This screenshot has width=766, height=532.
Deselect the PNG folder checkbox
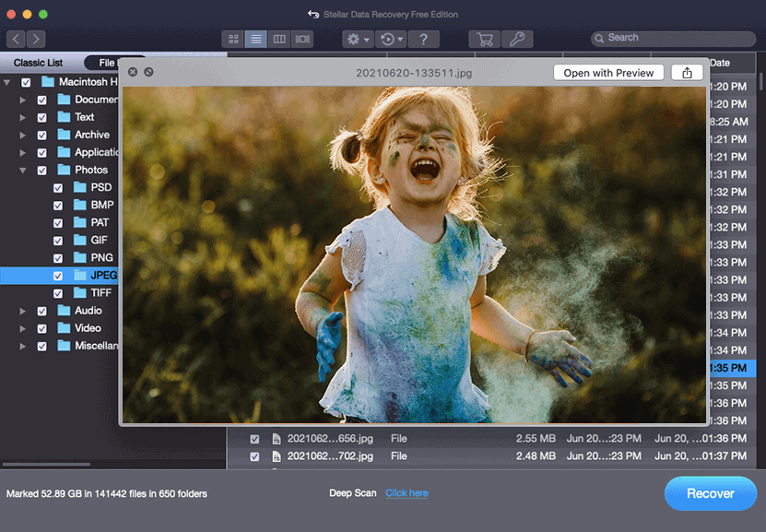point(58,257)
